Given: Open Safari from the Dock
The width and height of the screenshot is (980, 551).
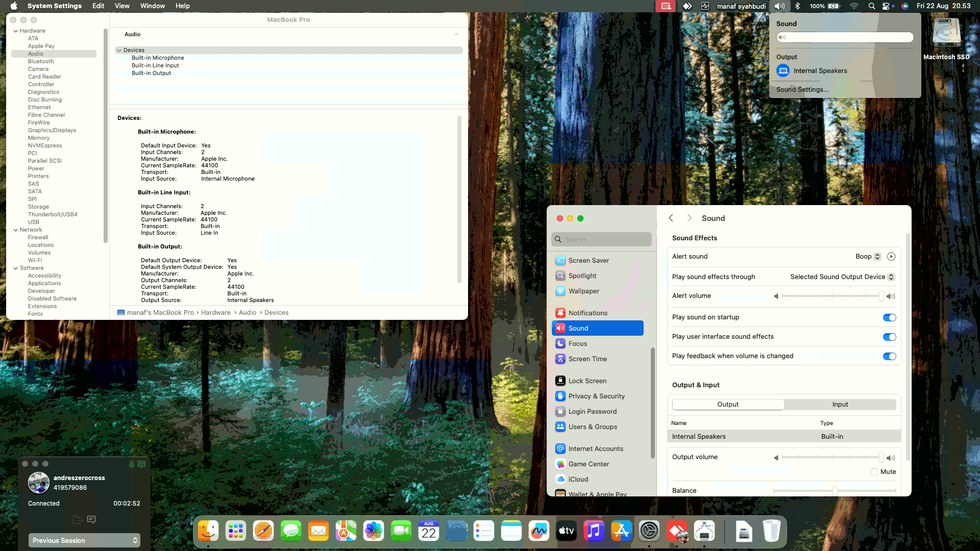Looking at the screenshot, I should click(263, 531).
